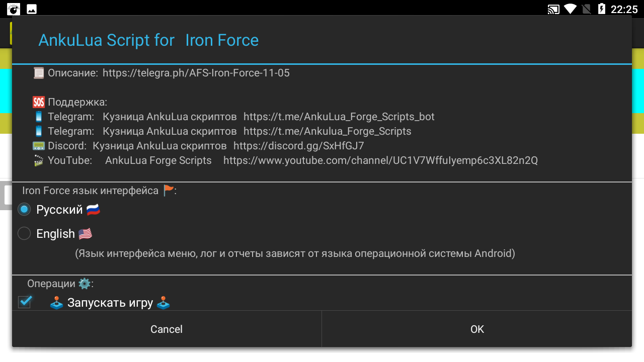Click the Wi-Fi icon in status bar
Screen dimensions: 644x362
coord(570,9)
